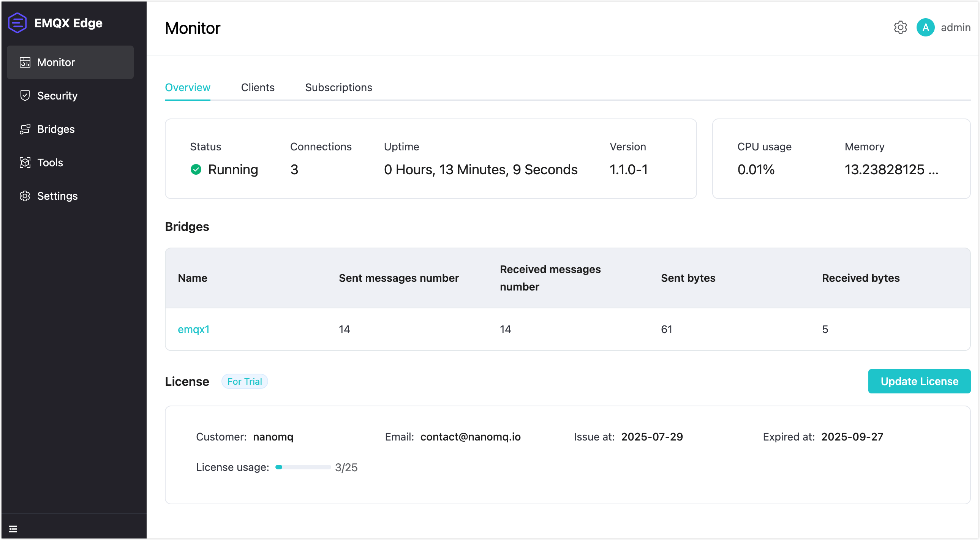Go to Security section
This screenshot has height=540, width=980.
tap(70, 96)
